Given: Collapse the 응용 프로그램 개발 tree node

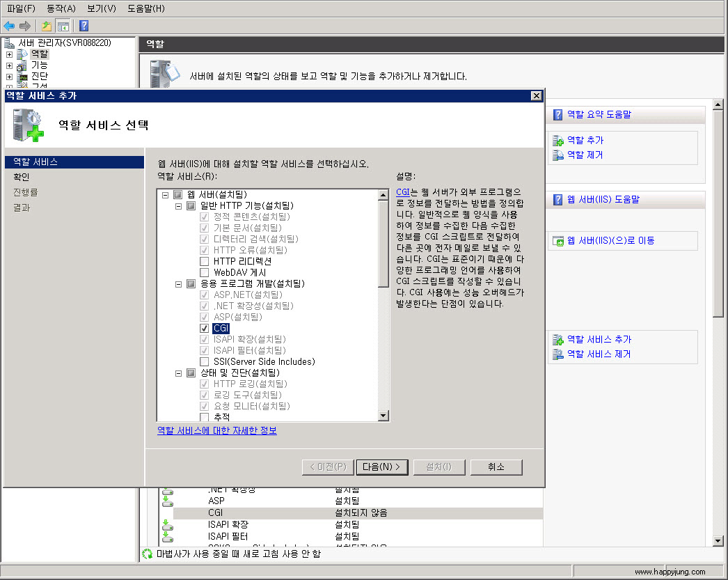Looking at the screenshot, I should point(178,284).
